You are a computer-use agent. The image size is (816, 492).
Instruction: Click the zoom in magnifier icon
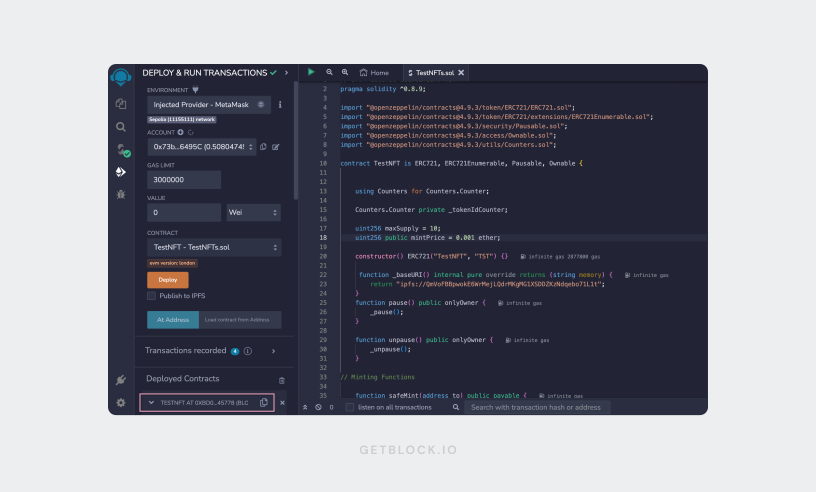(345, 72)
